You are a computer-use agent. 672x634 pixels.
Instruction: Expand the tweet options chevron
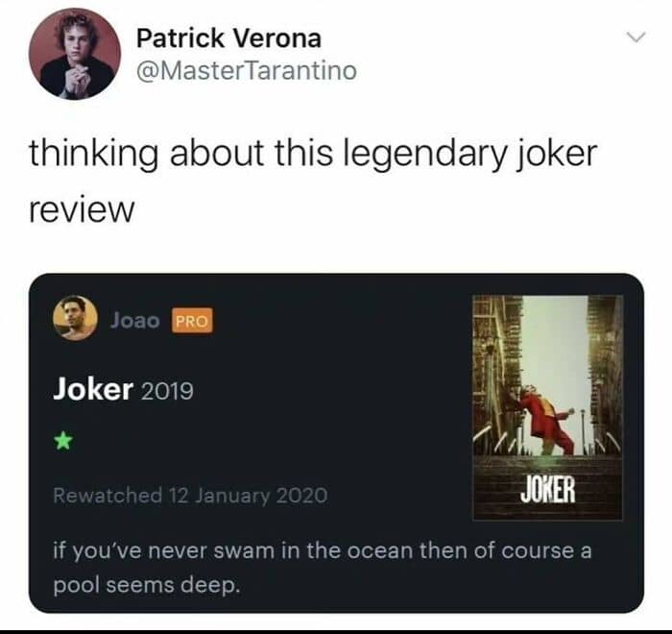636,37
